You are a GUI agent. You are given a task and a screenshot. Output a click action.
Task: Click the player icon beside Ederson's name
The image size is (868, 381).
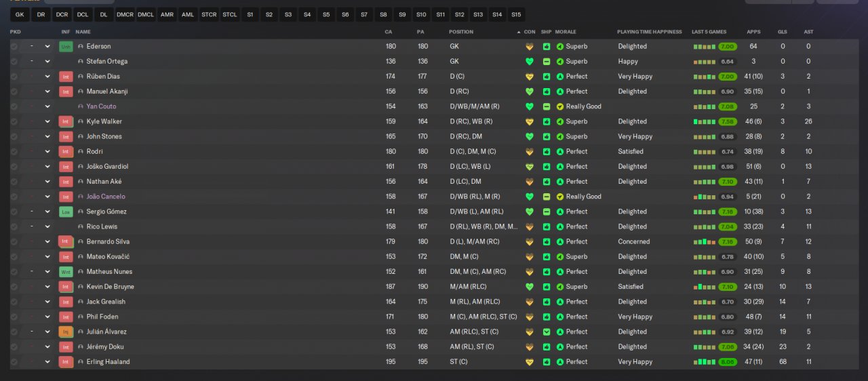81,47
